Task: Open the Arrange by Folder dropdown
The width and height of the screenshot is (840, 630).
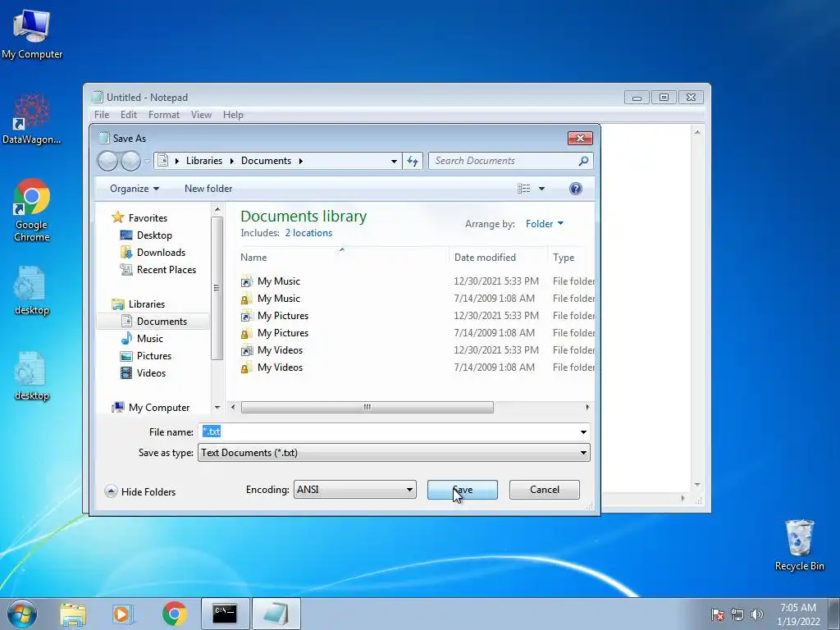Action: 545,224
